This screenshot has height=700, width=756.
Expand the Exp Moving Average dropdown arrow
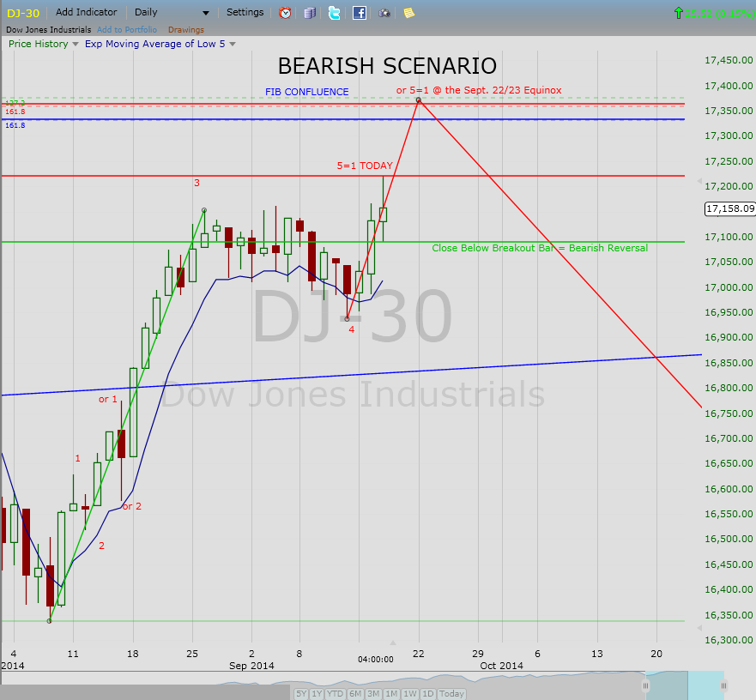pyautogui.click(x=233, y=44)
